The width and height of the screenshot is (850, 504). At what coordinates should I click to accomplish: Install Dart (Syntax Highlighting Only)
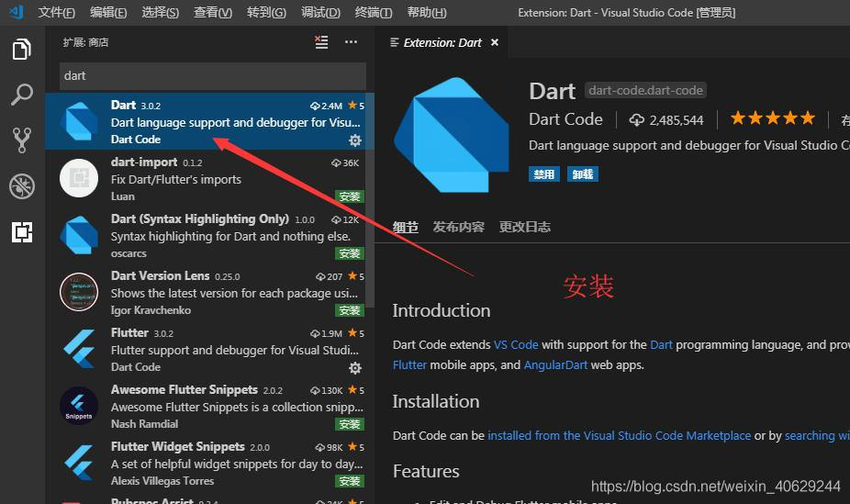tap(350, 253)
